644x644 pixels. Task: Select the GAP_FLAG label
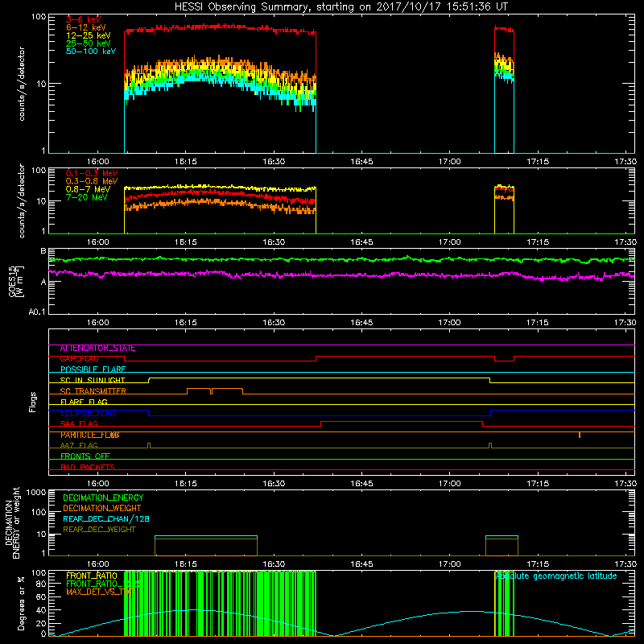pyautogui.click(x=79, y=358)
